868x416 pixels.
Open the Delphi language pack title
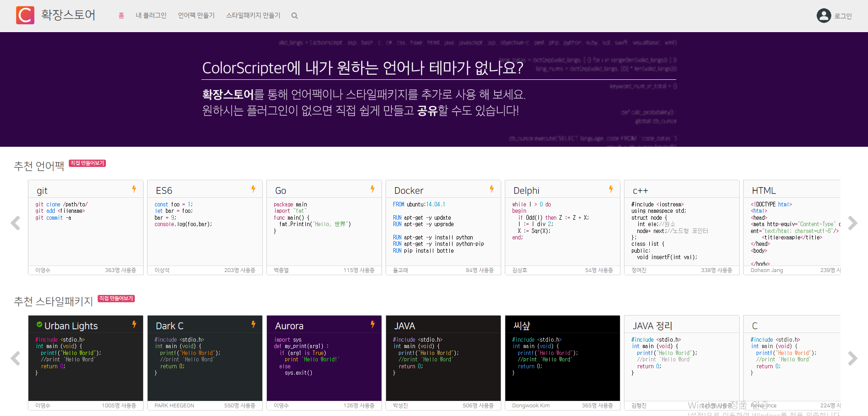(526, 190)
